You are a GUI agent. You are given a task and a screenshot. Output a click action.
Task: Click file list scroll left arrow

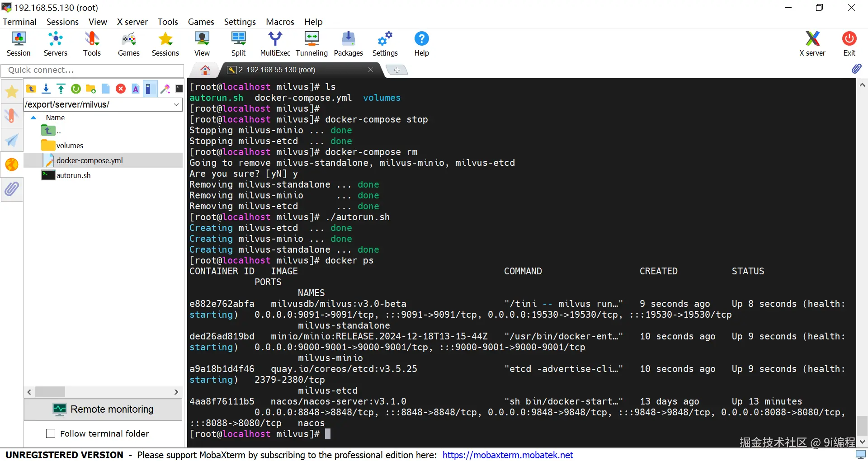coord(29,392)
